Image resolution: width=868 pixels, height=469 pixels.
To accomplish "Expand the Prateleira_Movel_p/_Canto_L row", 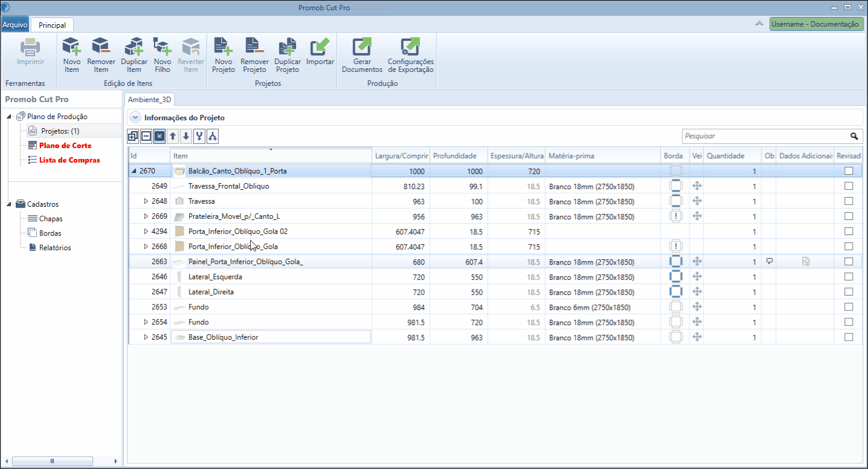I will (146, 216).
